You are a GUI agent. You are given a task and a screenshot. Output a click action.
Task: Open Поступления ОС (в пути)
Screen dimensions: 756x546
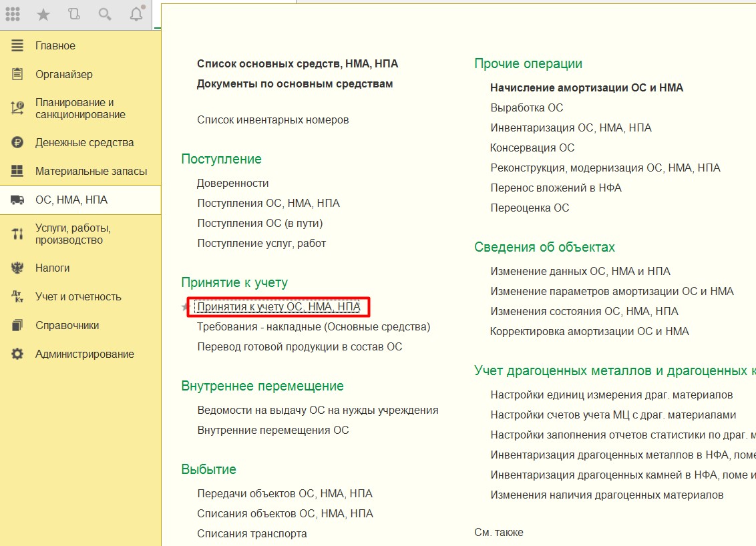[260, 223]
